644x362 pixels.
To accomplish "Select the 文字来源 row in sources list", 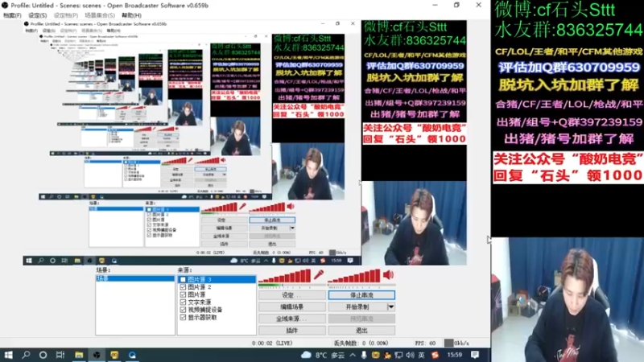I will coord(217,302).
